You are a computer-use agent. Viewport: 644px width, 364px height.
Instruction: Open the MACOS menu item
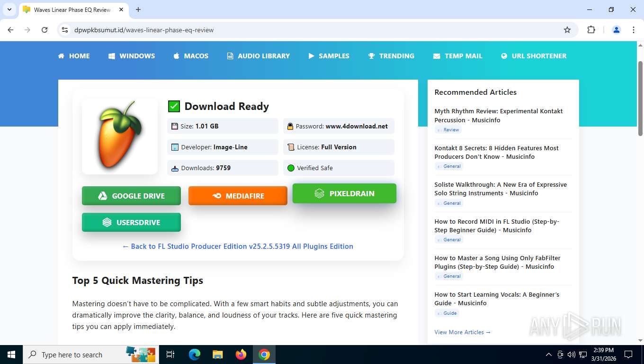191,56
